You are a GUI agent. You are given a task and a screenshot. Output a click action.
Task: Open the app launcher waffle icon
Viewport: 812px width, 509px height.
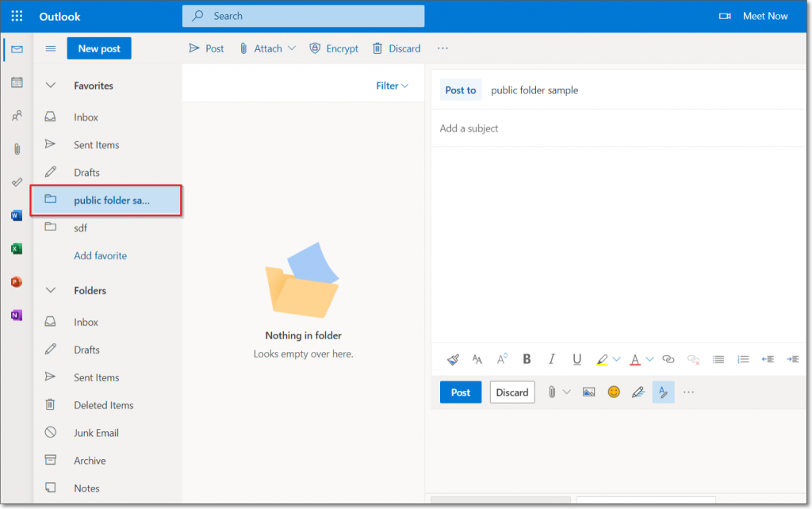pyautogui.click(x=17, y=17)
